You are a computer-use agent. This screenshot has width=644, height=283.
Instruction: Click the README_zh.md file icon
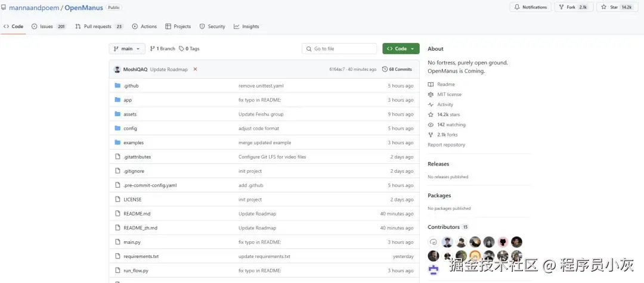[x=117, y=228]
